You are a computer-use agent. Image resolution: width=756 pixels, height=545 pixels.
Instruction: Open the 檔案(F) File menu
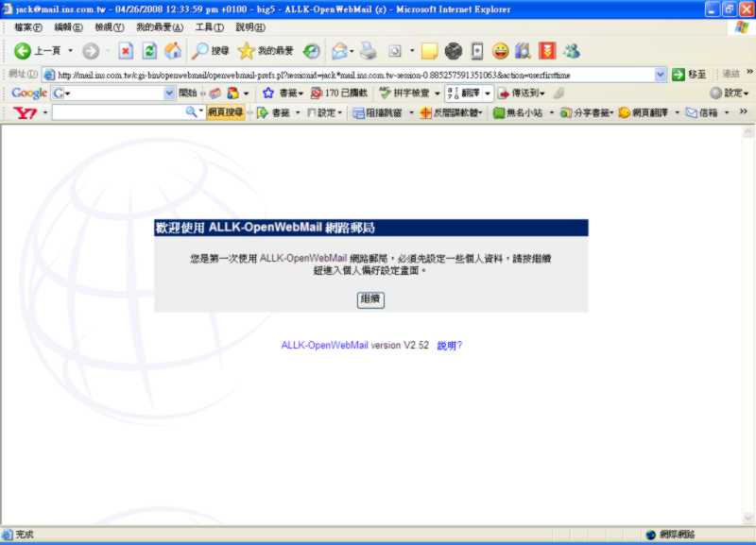click(x=28, y=27)
